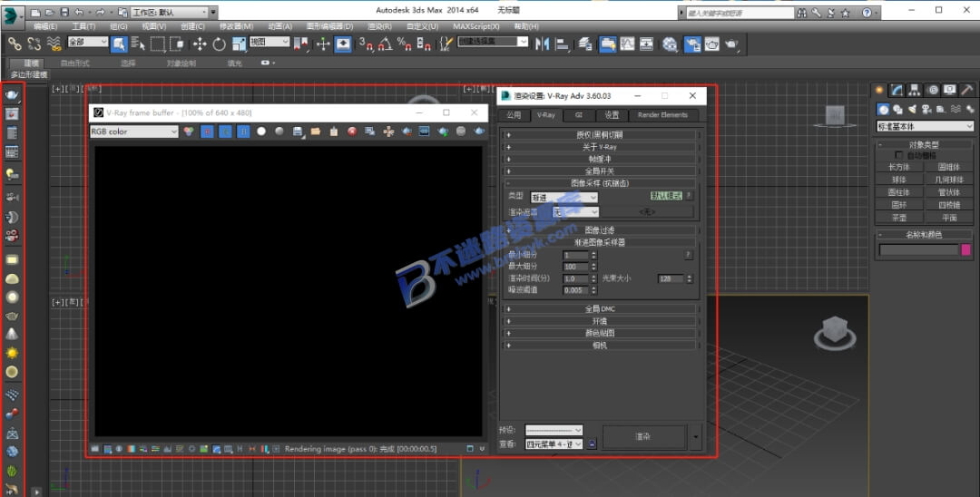
Task: Click the 最大细分 value field
Action: 575,267
